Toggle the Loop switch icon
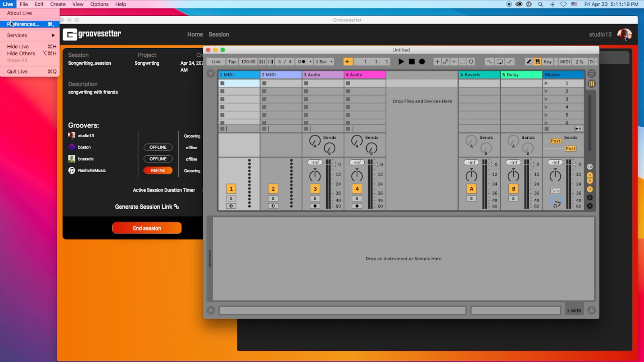The width and height of the screenshot is (644, 362). point(500,62)
